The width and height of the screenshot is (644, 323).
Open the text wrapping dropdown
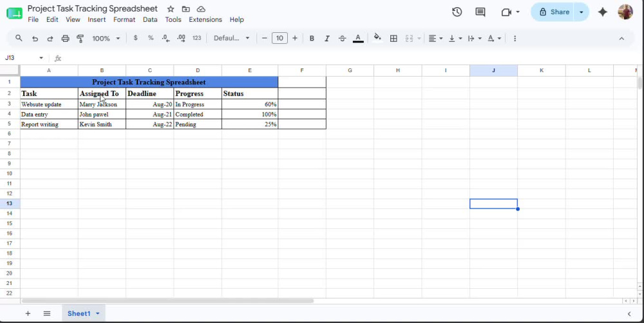475,38
